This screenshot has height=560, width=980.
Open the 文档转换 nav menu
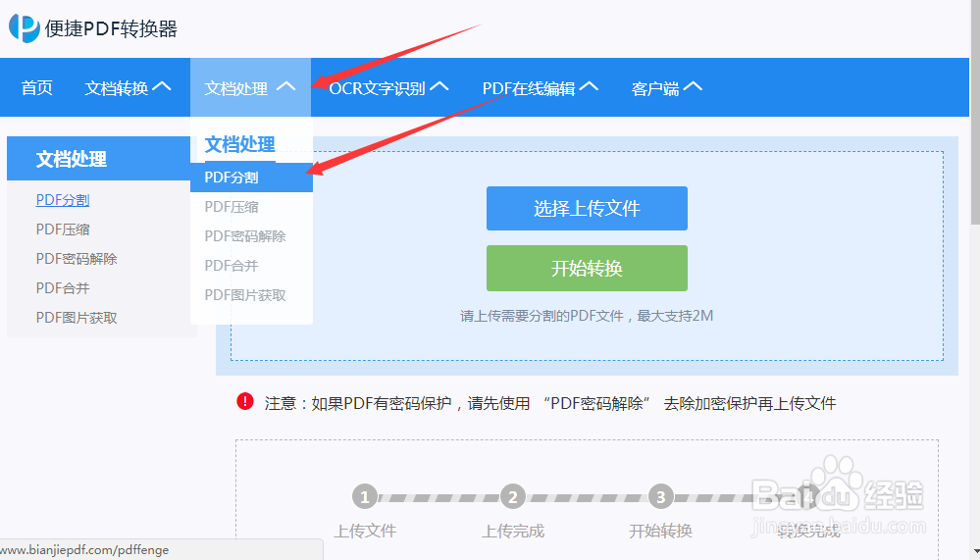click(x=128, y=88)
